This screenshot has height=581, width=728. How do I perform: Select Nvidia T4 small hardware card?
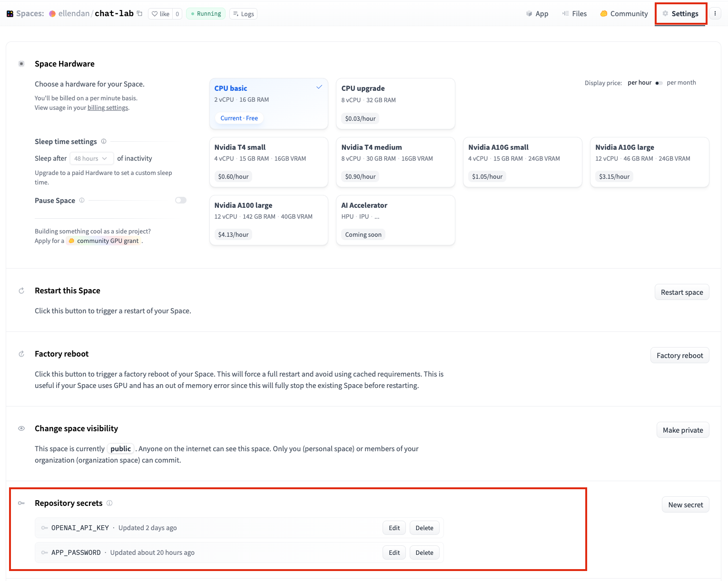coord(268,162)
